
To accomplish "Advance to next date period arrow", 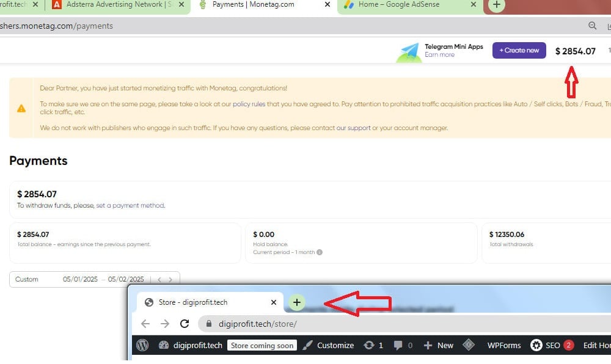I will pos(170,279).
